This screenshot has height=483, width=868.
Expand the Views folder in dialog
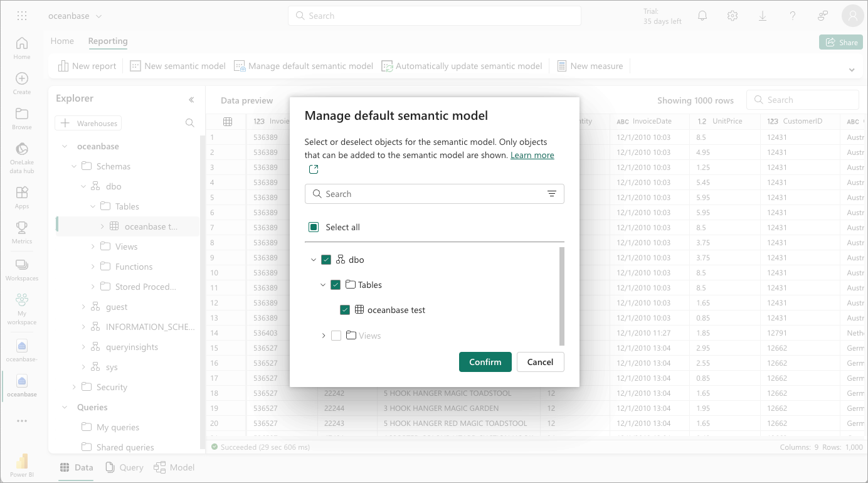[x=324, y=336]
